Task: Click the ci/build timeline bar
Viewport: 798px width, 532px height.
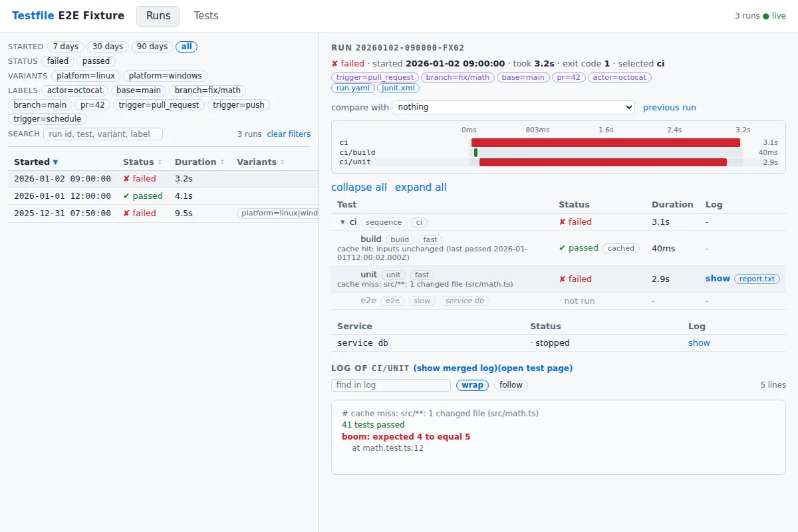Action: coord(475,152)
